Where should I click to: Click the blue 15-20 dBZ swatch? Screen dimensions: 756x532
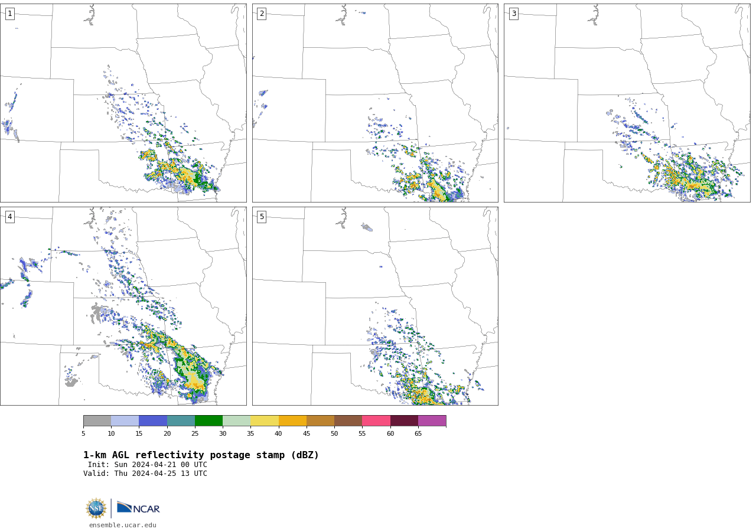coord(153,421)
